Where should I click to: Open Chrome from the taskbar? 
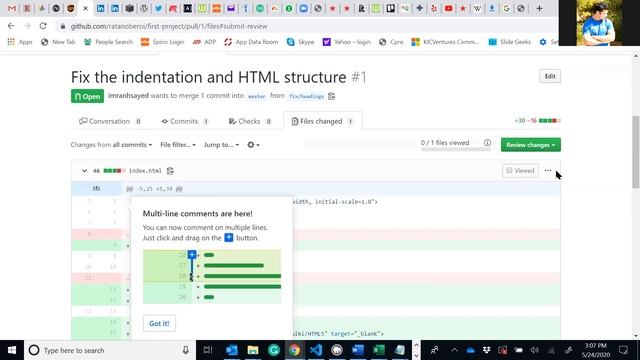pos(295,350)
